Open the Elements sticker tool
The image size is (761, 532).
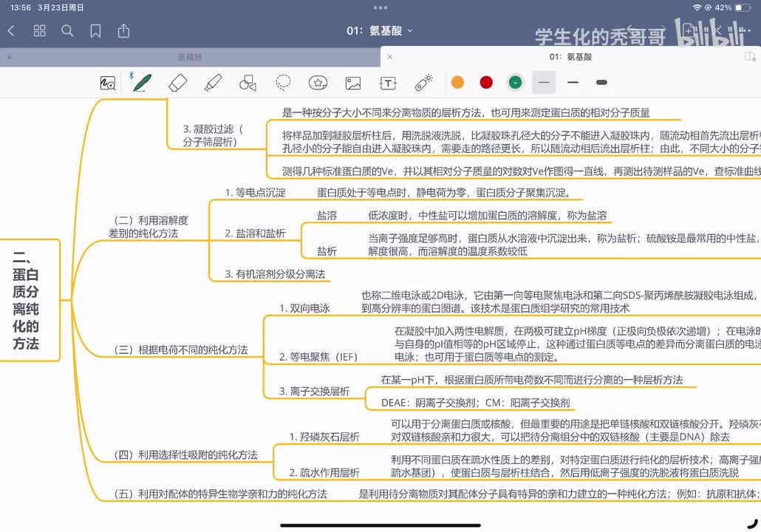pyautogui.click(x=318, y=83)
